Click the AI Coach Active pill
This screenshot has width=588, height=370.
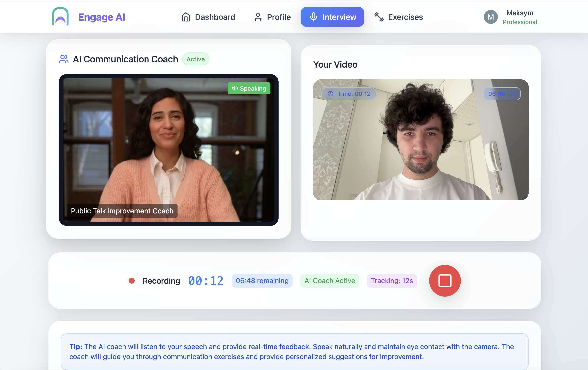tap(330, 281)
